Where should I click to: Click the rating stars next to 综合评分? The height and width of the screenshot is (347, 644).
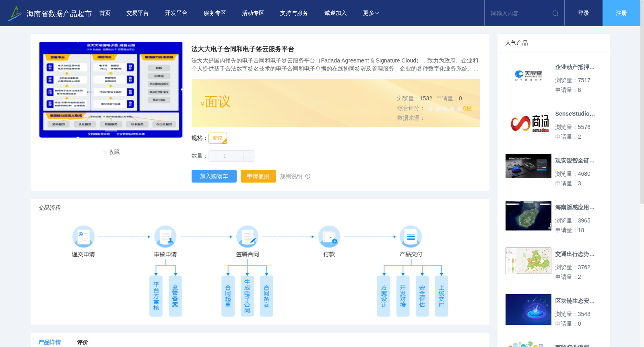click(445, 108)
